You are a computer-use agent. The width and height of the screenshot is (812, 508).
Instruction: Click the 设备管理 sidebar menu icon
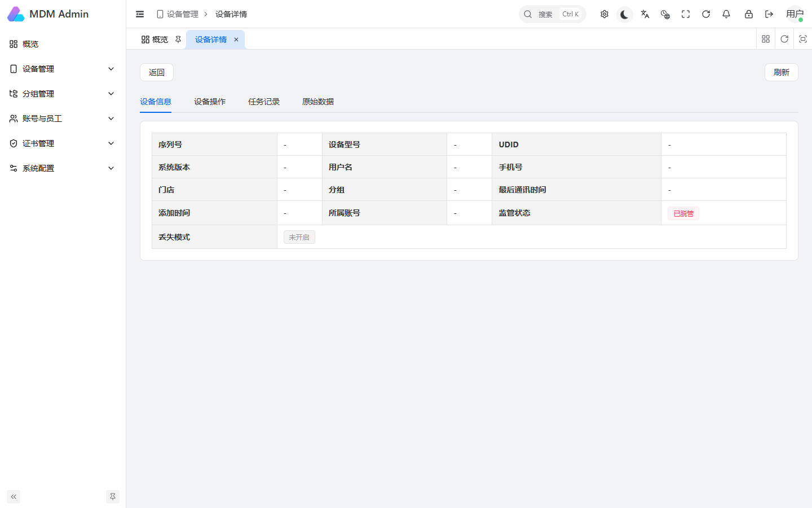click(x=14, y=69)
